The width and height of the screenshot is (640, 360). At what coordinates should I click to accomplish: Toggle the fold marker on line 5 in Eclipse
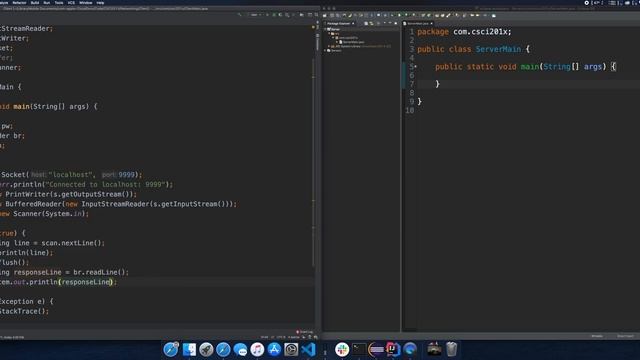[416, 67]
